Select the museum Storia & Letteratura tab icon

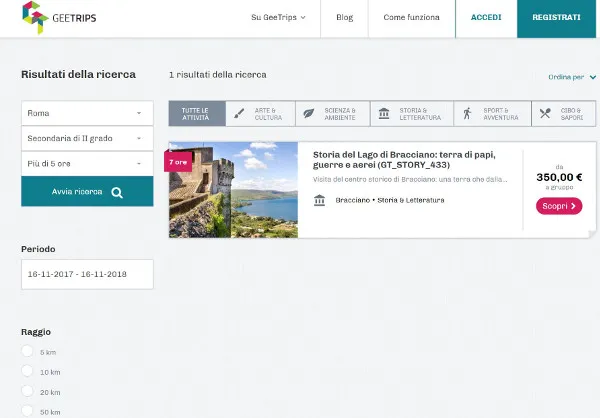384,114
